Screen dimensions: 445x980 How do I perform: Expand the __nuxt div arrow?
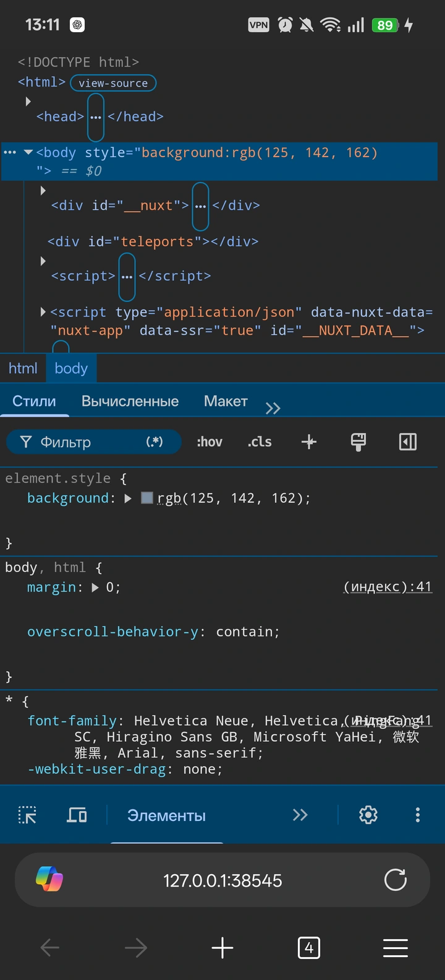click(x=43, y=190)
